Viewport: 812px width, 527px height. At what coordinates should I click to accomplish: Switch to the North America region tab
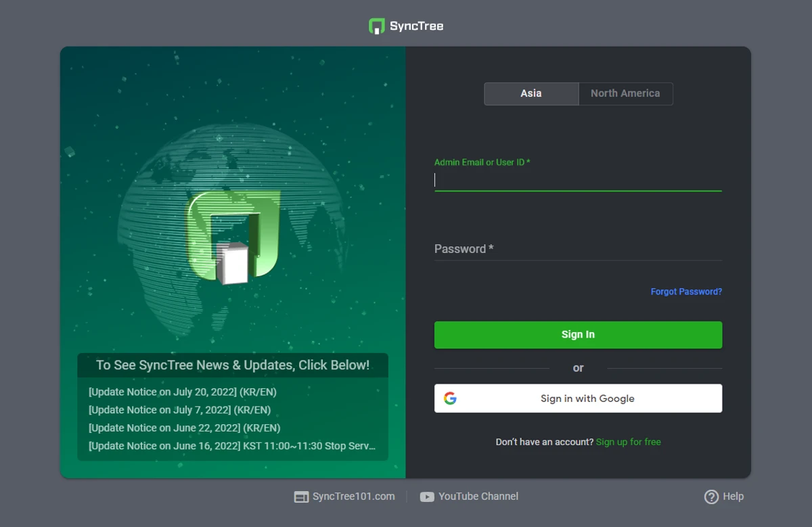[x=625, y=93]
